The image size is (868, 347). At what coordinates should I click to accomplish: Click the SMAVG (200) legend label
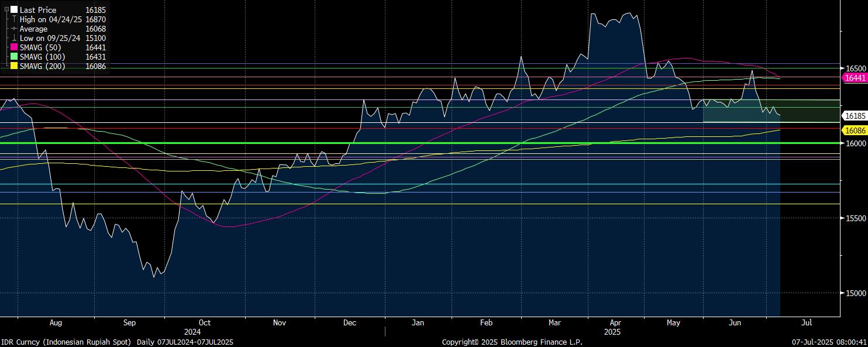(x=42, y=66)
